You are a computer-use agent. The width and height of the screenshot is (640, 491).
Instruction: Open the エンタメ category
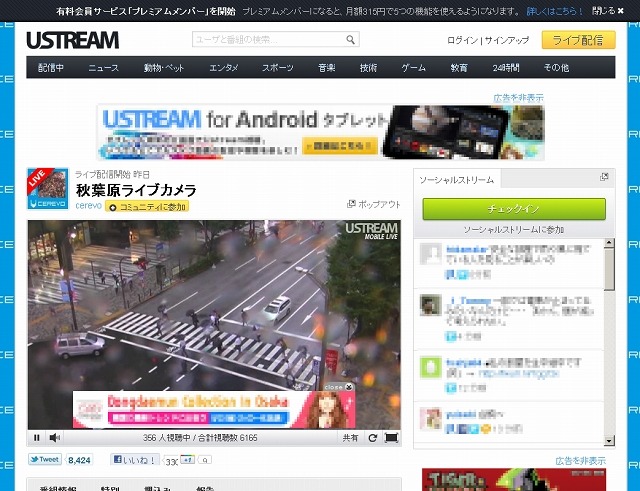[224, 68]
